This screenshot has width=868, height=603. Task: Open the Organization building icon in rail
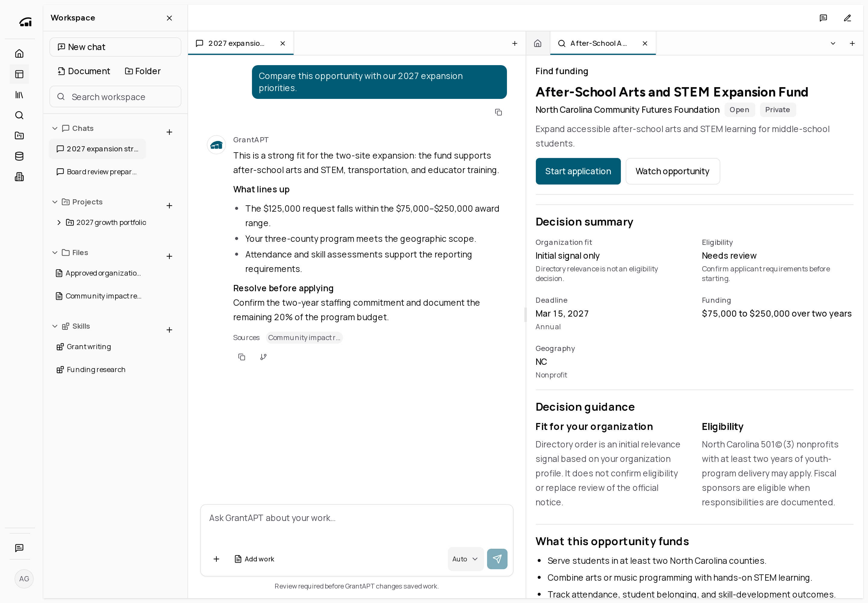pos(19,177)
